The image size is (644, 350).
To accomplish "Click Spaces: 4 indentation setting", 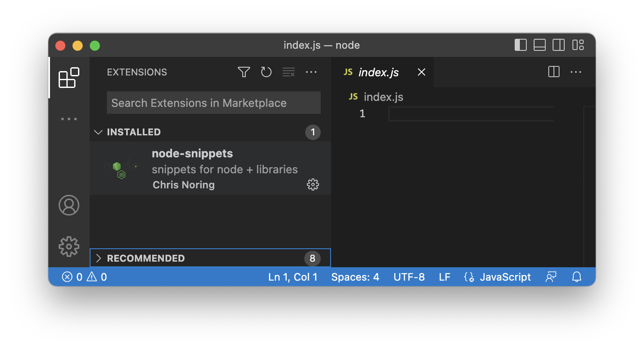I will (355, 277).
